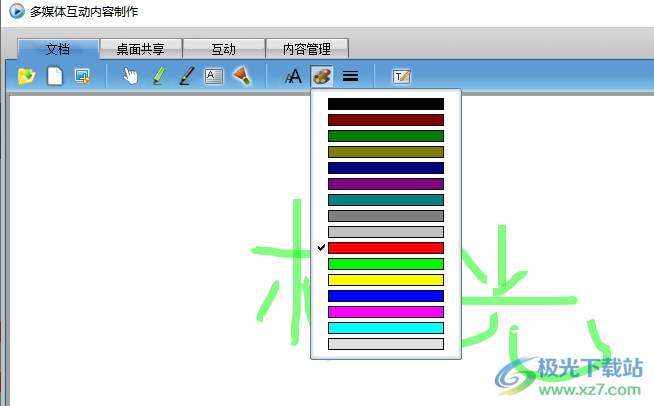Open the line thickness menu
The image size is (654, 406).
coord(350,76)
